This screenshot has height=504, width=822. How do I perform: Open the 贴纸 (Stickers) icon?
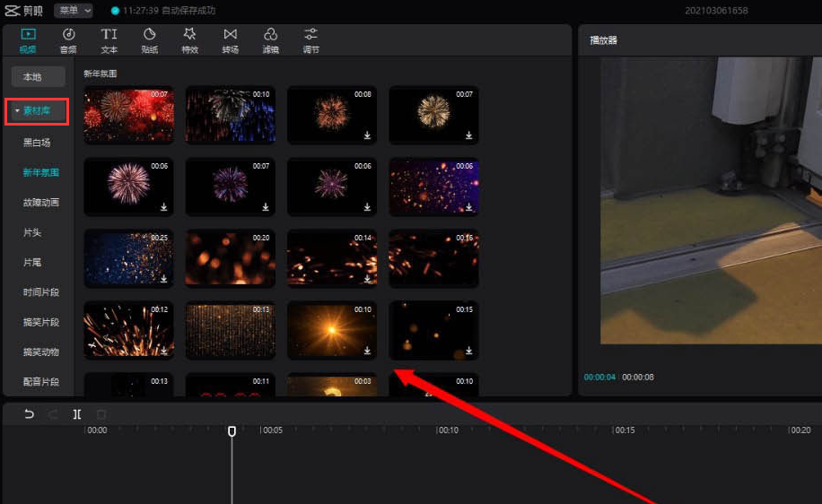(x=149, y=39)
